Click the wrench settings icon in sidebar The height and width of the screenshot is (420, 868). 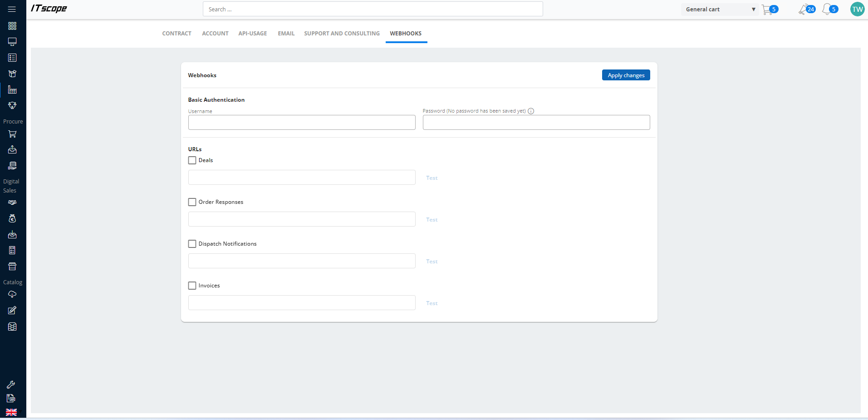[x=11, y=385]
